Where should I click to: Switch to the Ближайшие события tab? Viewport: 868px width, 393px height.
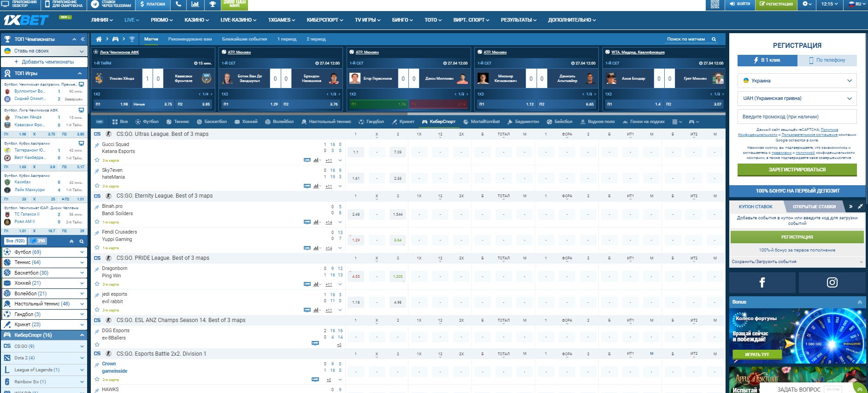(244, 39)
